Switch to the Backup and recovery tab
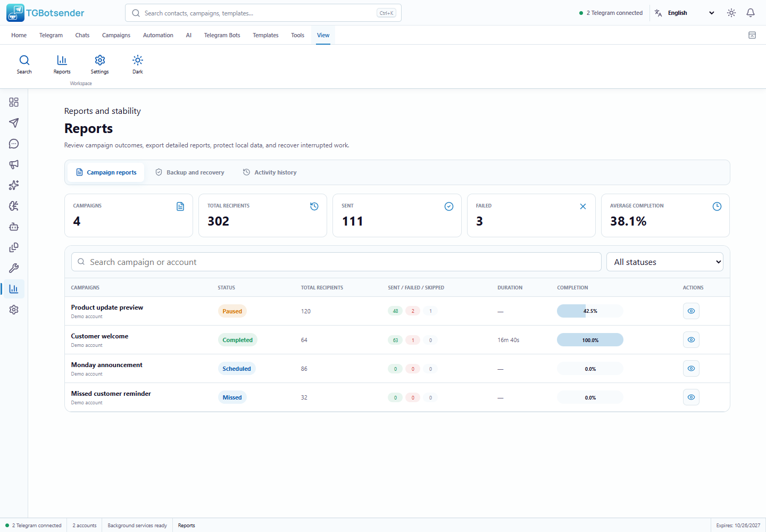 [x=190, y=172]
